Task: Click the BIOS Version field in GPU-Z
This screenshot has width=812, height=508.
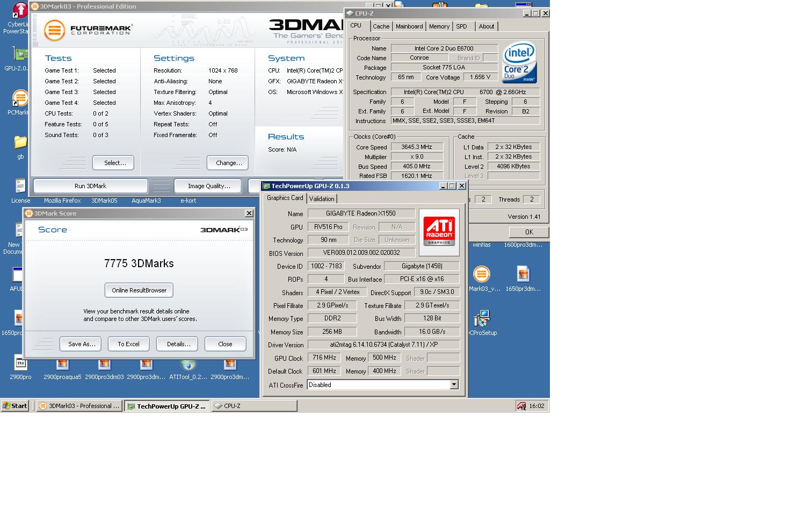Action: click(x=361, y=253)
